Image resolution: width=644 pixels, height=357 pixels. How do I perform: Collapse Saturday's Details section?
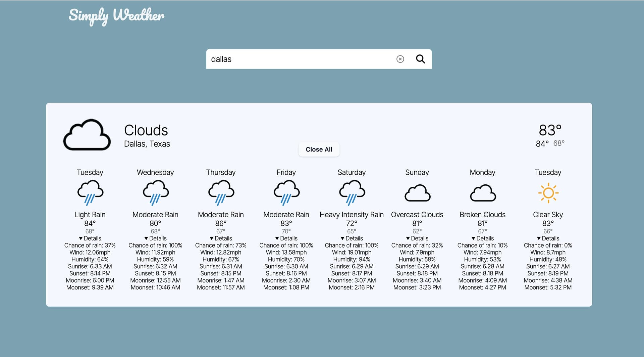pyautogui.click(x=351, y=238)
